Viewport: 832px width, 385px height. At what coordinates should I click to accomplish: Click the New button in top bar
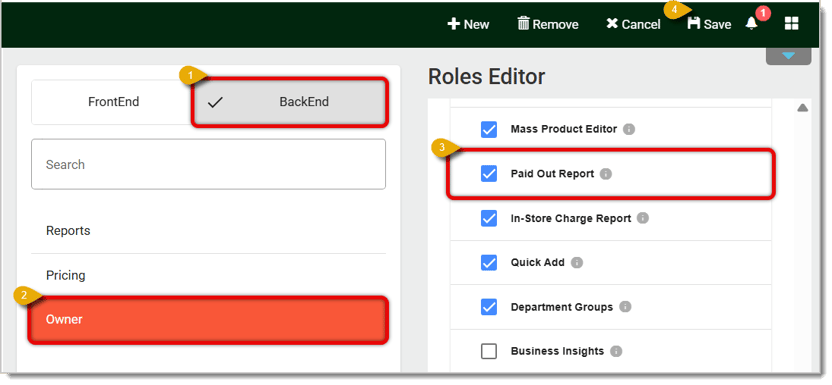468,24
